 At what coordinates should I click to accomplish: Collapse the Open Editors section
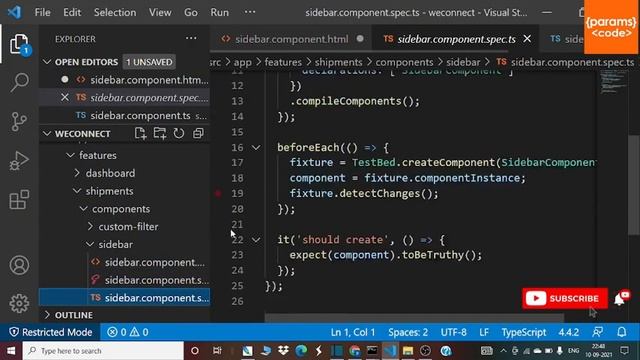(47, 62)
